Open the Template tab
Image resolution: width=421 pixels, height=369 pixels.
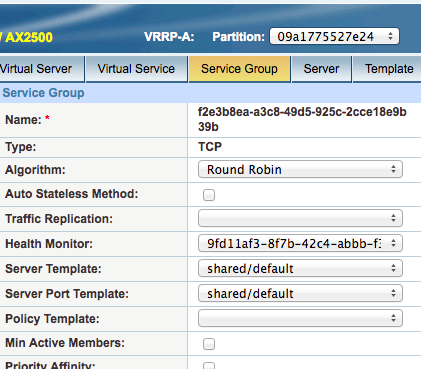(387, 69)
